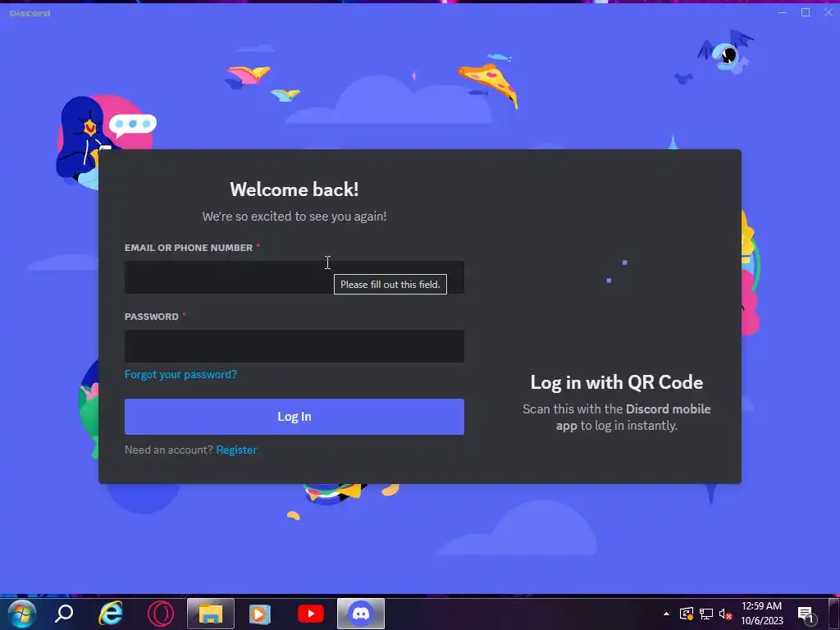Screen dimensions: 840x630
Task: Launch Internet Explorer from the taskbar
Action: tap(111, 614)
